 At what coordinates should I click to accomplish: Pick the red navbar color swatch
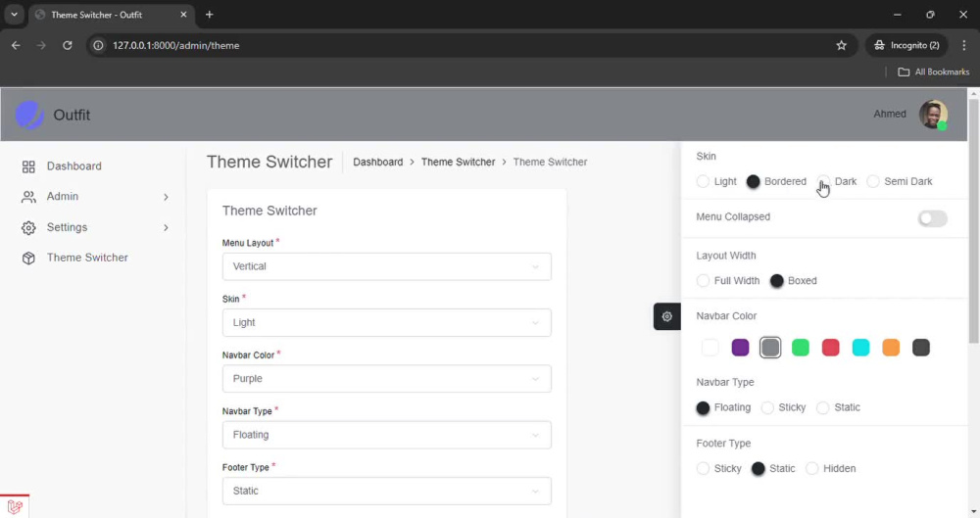[x=831, y=348]
